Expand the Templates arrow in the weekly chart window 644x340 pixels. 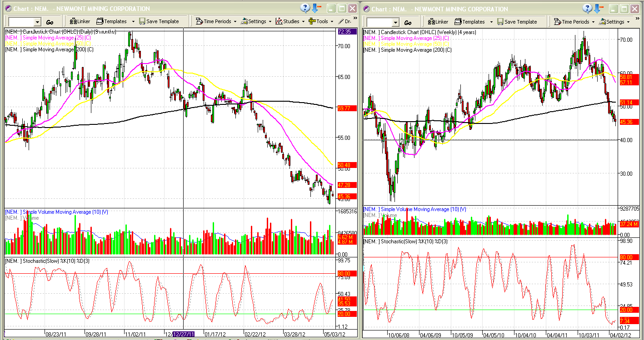491,21
